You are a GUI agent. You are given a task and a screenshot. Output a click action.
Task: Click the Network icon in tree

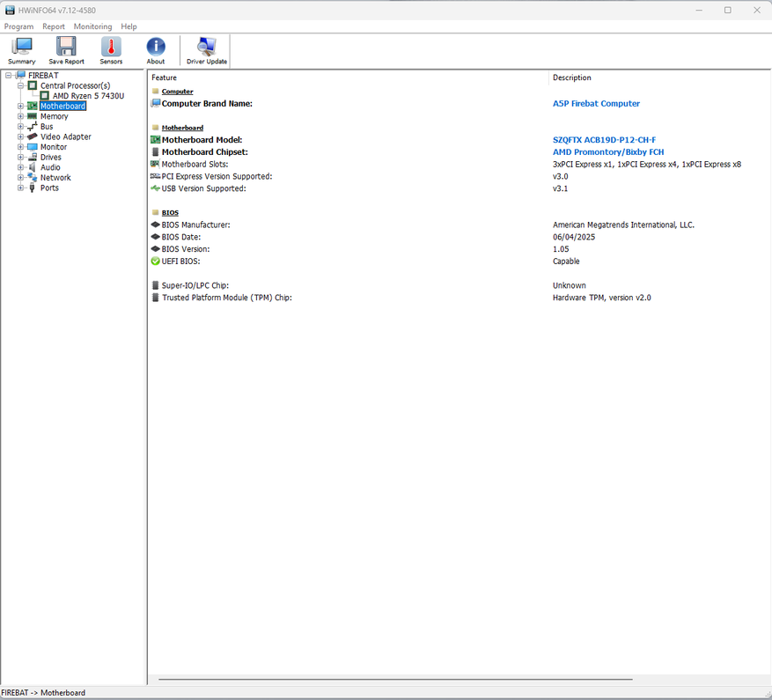32,177
